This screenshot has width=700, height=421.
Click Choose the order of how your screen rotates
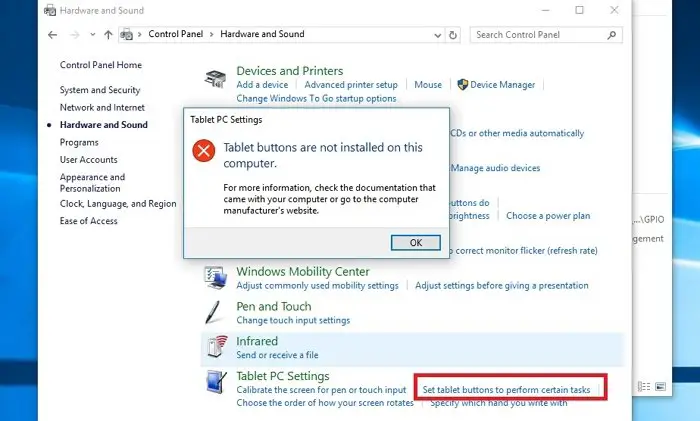[x=325, y=403]
